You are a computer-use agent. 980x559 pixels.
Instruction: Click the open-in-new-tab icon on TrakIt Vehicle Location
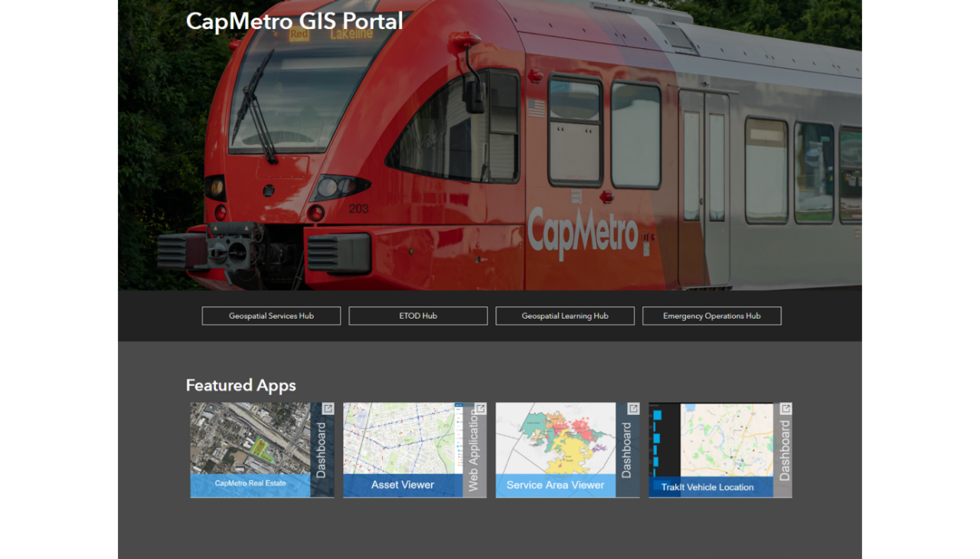pos(785,409)
